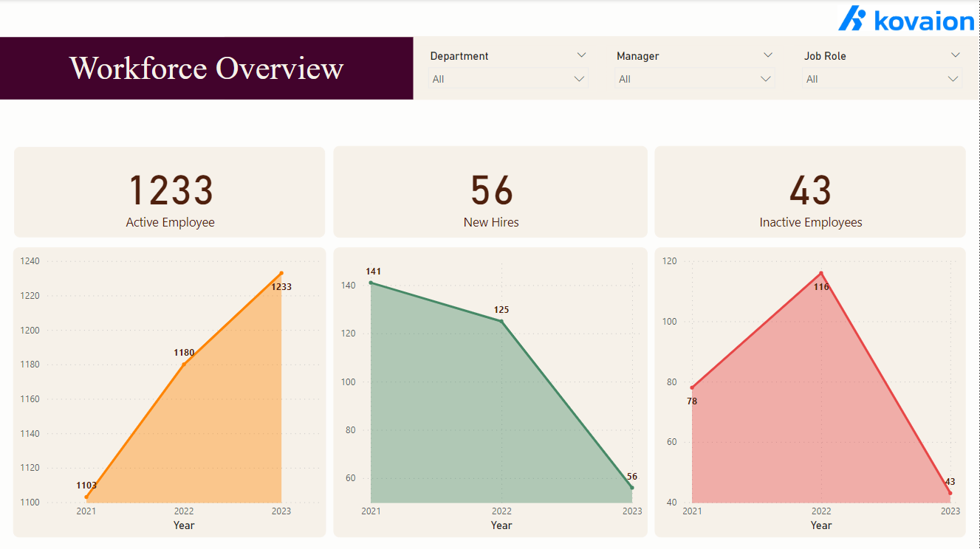Viewport: 980px width, 549px height.
Task: Expand the Job Role filter dropdown
Action: click(956, 55)
